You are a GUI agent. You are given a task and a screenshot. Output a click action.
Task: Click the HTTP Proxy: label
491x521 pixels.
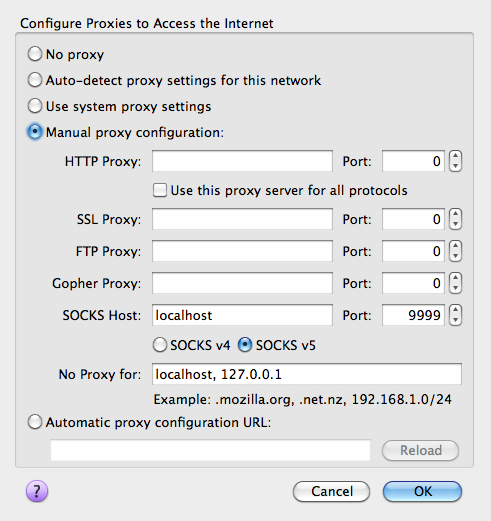(x=103, y=161)
